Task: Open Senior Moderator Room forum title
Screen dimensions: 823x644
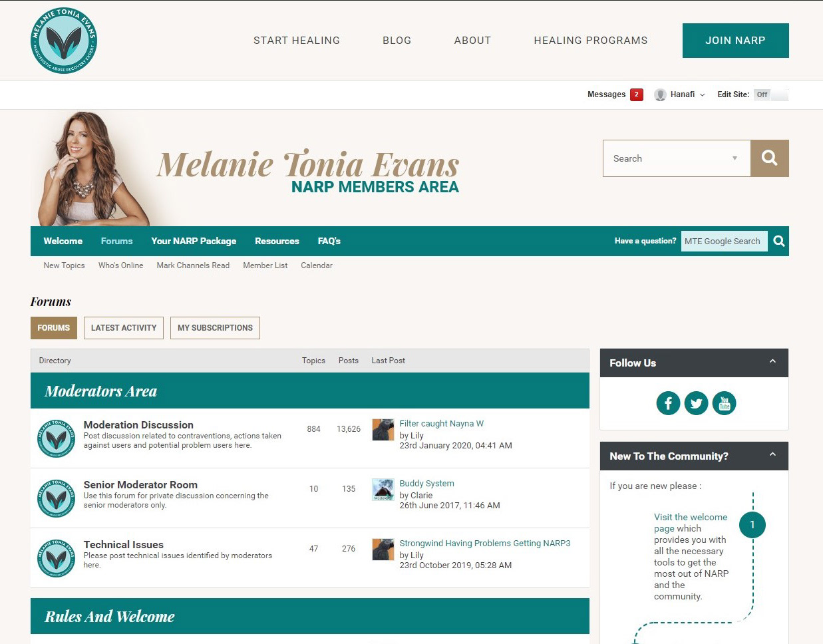Action: [140, 485]
